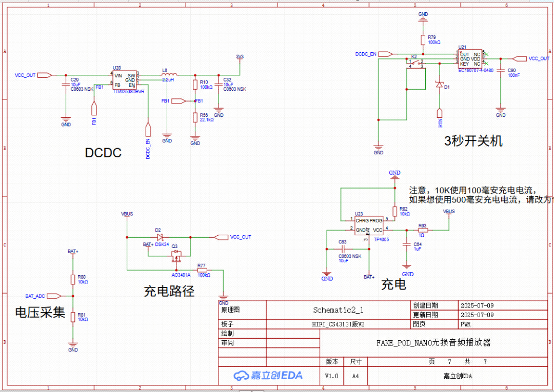The width and height of the screenshot is (554, 392).
Task: Select the K2 push switch symbol
Action: [415, 63]
